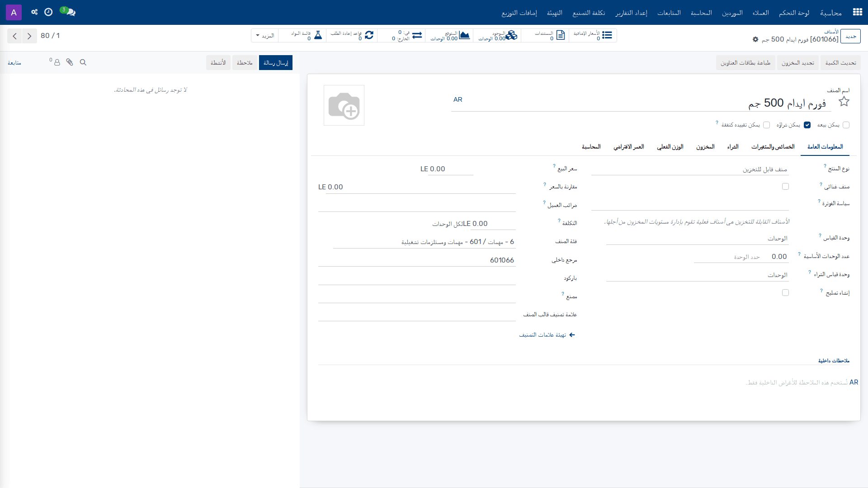The width and height of the screenshot is (868, 488).
Task: Switch to 'الخصائص والمتغيرات' tab
Action: (x=773, y=147)
